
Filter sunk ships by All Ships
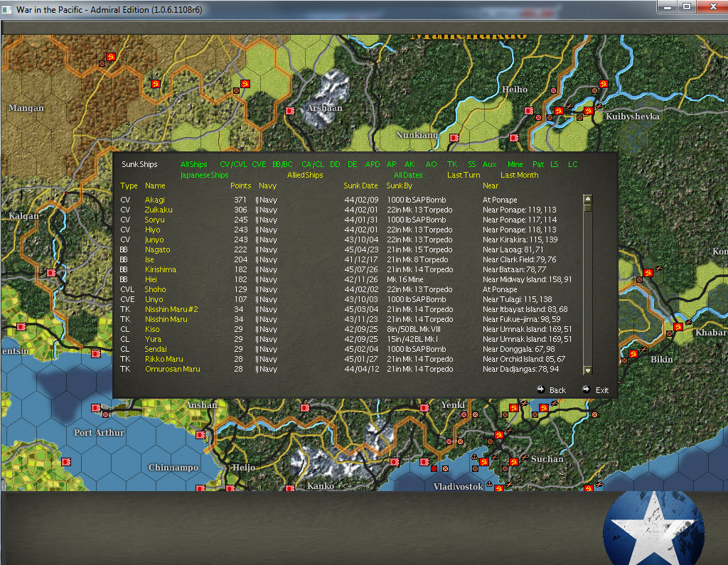click(193, 164)
